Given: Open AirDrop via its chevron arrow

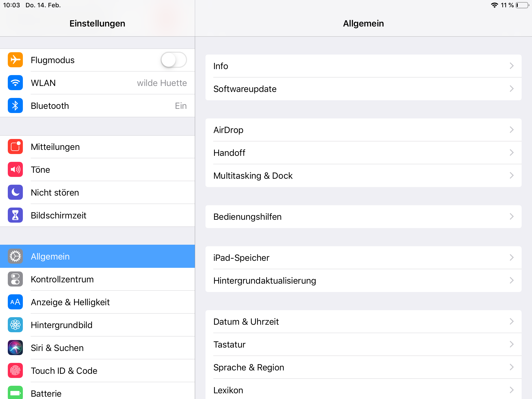Looking at the screenshot, I should tap(511, 130).
